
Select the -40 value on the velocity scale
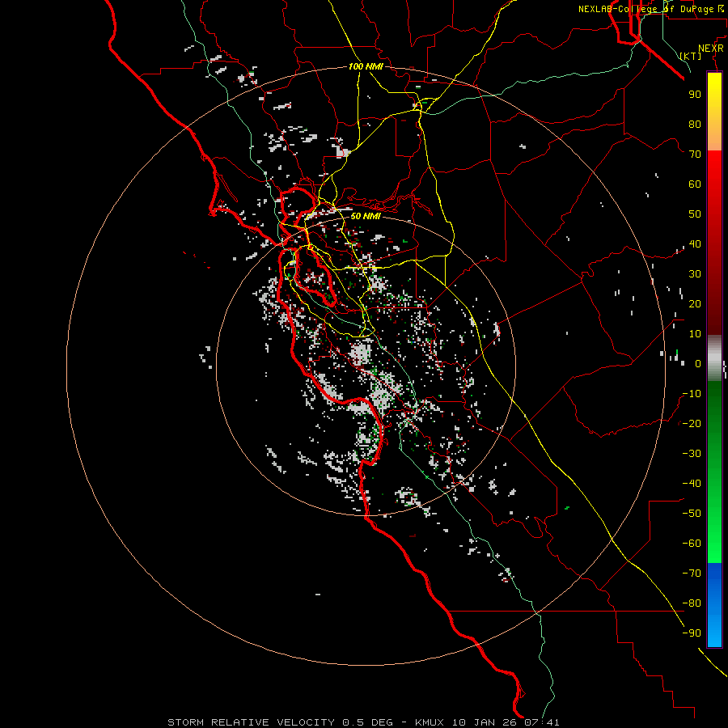coord(692,484)
